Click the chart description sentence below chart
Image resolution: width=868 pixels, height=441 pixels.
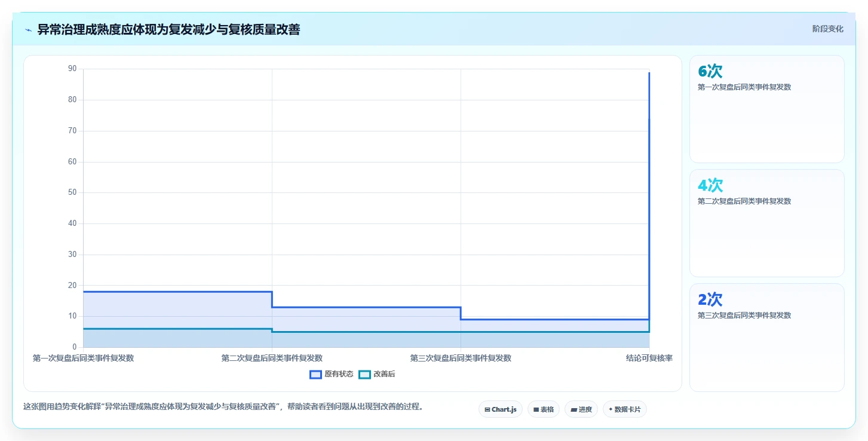click(223, 407)
